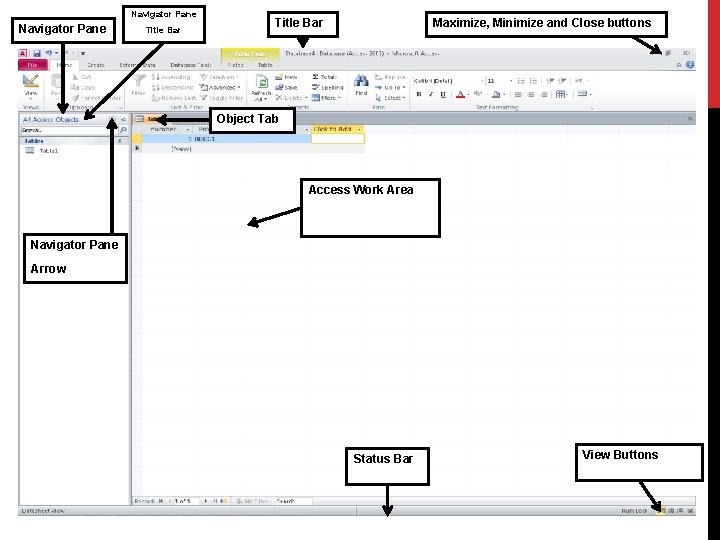Open the Gridlines dropdown
Image resolution: width=720 pixels, height=540 pixels.
[562, 95]
